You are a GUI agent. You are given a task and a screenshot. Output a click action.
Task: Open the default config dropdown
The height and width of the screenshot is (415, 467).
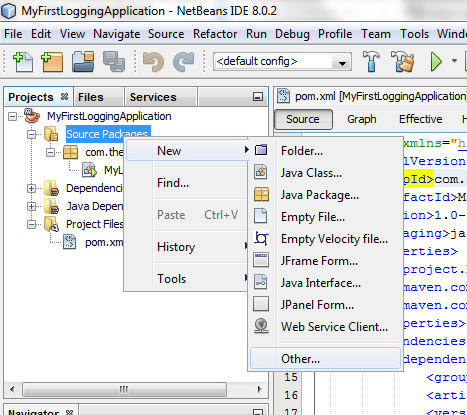pyautogui.click(x=282, y=62)
